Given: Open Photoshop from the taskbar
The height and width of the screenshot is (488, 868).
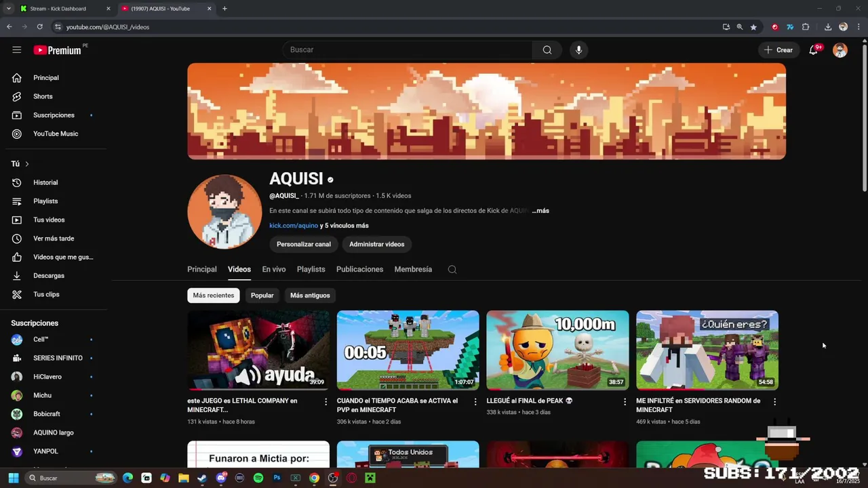Looking at the screenshot, I should pyautogui.click(x=277, y=478).
